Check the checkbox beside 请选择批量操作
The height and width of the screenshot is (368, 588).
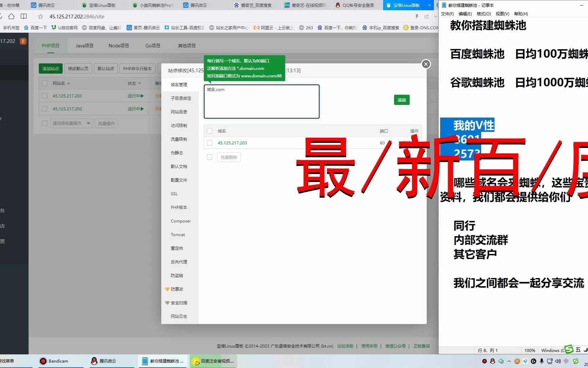45,123
